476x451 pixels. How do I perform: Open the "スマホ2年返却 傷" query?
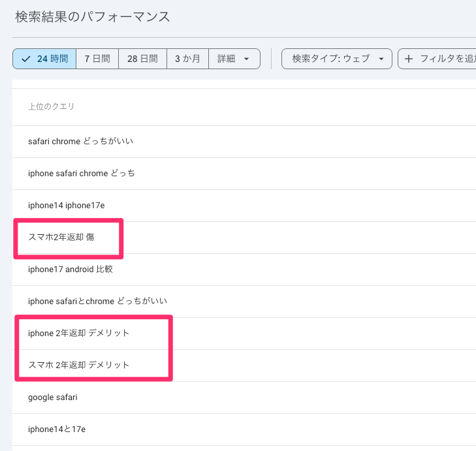61,237
